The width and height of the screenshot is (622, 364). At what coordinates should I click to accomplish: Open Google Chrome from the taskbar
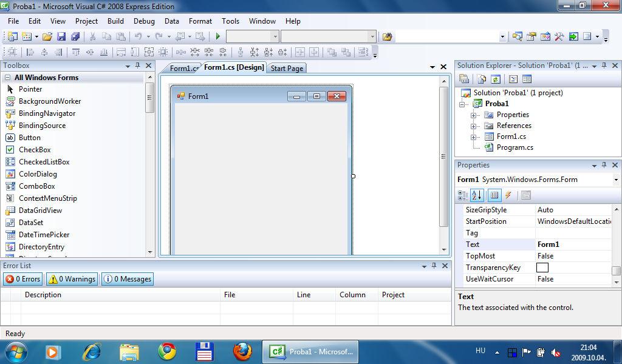(168, 351)
